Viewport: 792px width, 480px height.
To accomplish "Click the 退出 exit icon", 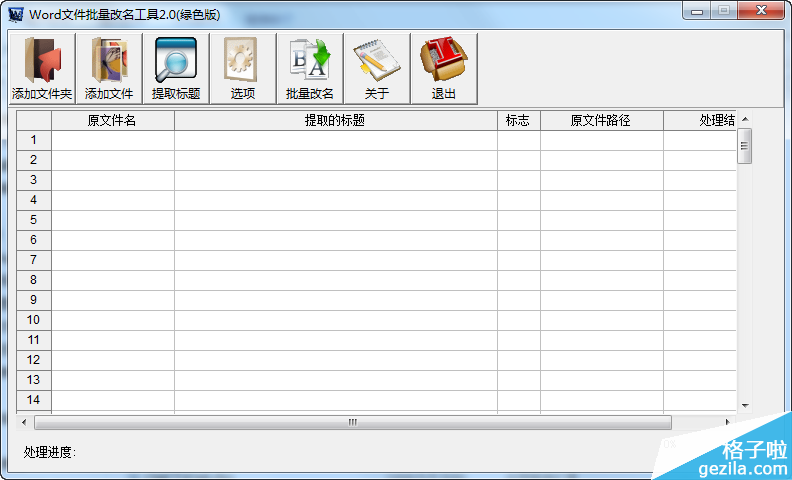I will coord(444,68).
